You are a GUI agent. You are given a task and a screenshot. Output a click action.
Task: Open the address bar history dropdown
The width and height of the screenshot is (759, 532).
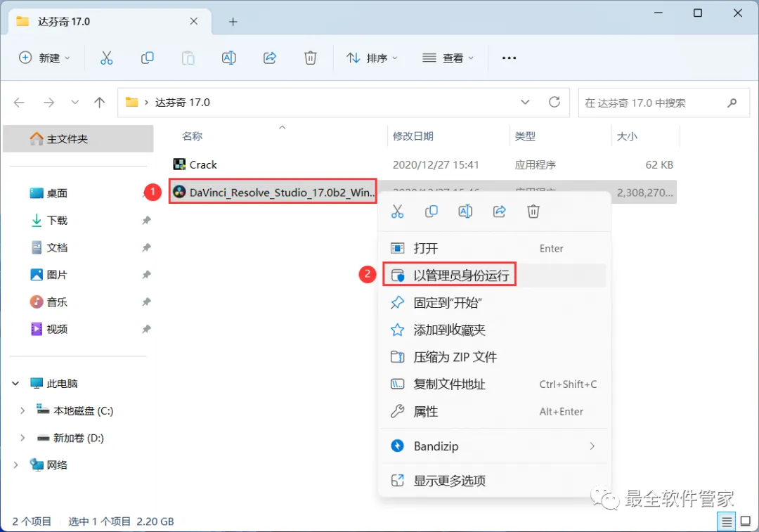tap(525, 102)
